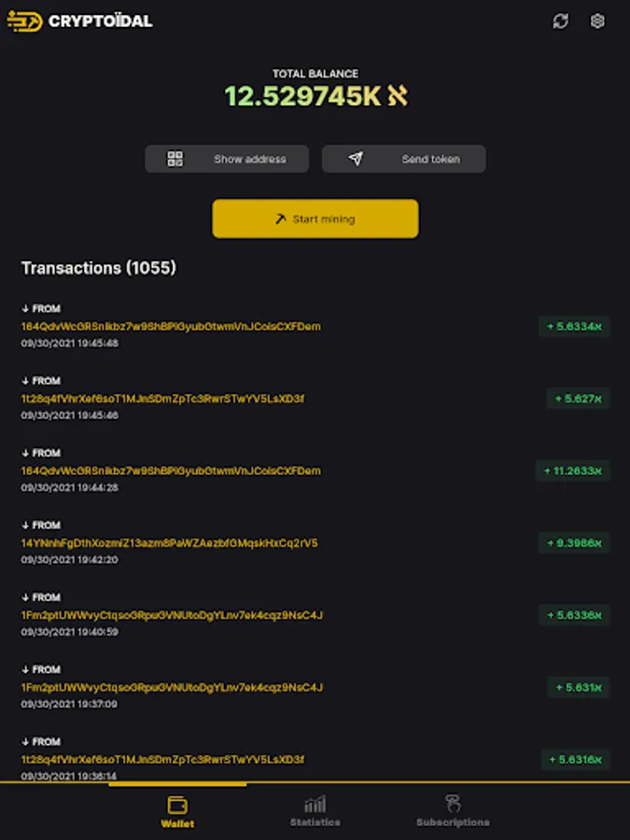Click the QR code icon
This screenshot has width=630, height=840.
(x=175, y=159)
